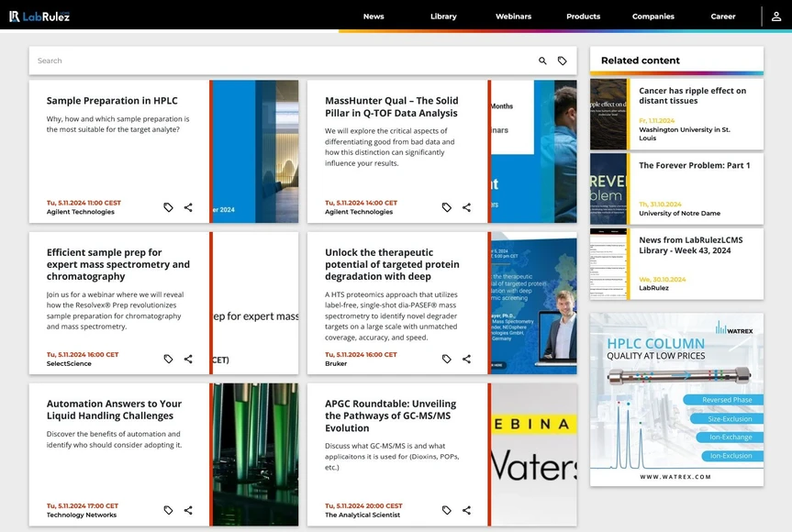This screenshot has height=532, width=792.
Task: Click the Search input field
Action: tap(275, 61)
